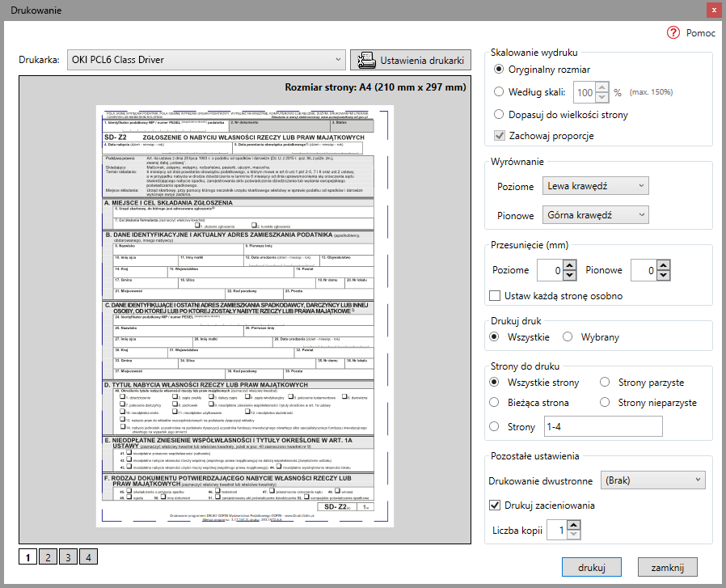Select Wybrany in Drukuj druk

coord(568,336)
